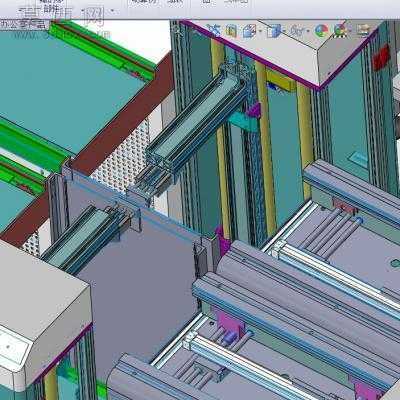The image size is (400, 400).
Task: Open View Settings monitor icon
Action: [x=363, y=30]
